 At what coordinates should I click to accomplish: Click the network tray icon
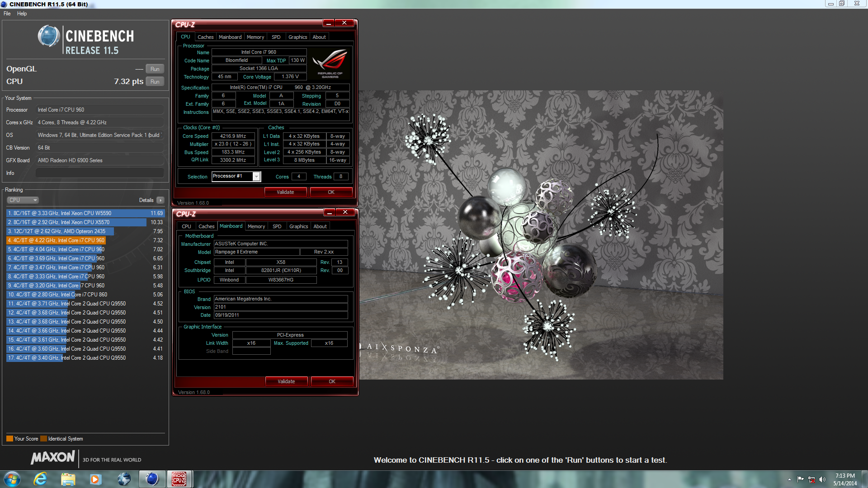pos(811,479)
